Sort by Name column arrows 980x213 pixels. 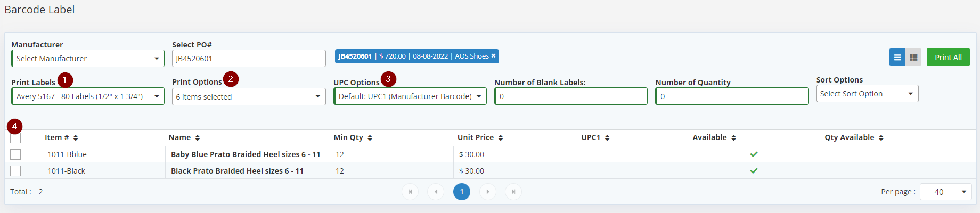pos(198,138)
